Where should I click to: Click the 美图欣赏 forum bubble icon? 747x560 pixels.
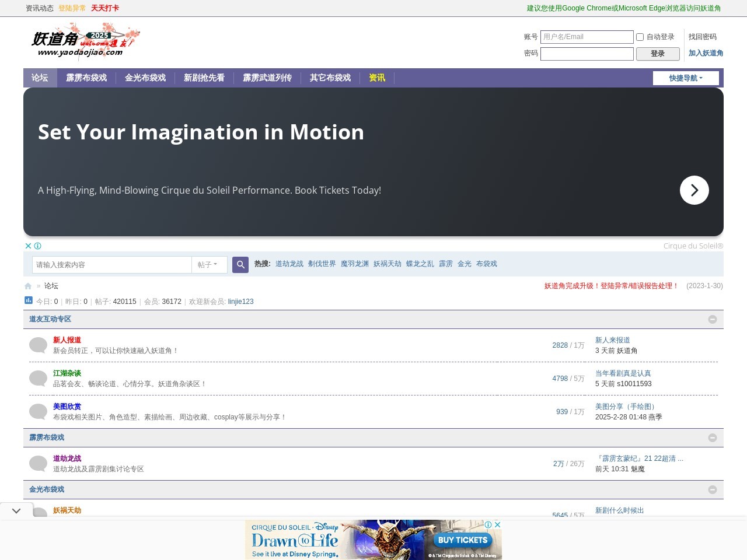[x=38, y=411]
